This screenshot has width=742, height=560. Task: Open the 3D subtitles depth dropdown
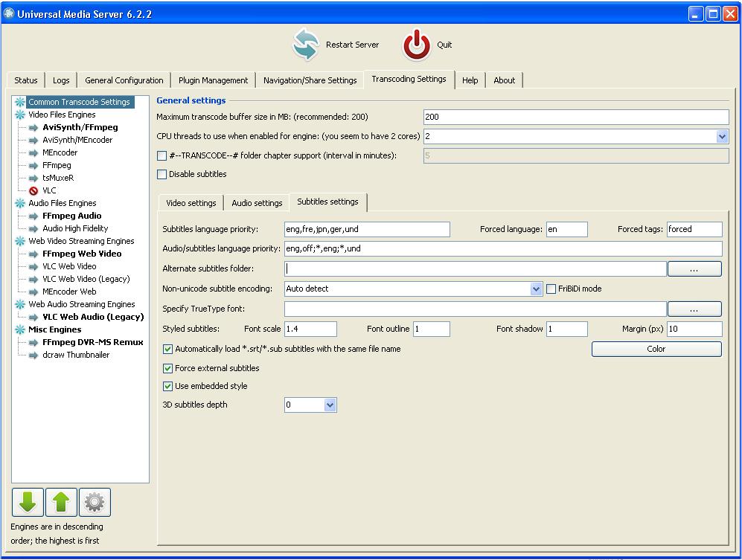(330, 405)
